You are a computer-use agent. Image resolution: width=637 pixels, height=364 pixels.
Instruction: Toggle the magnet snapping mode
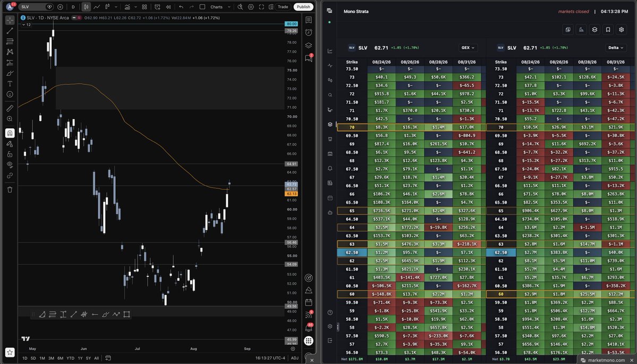coord(10,133)
